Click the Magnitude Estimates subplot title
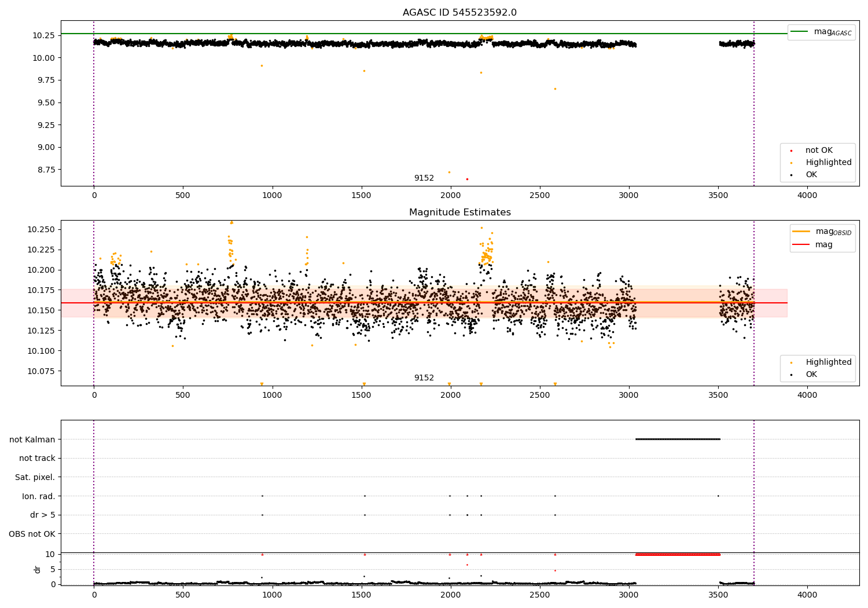The width and height of the screenshot is (868, 608). point(459,213)
